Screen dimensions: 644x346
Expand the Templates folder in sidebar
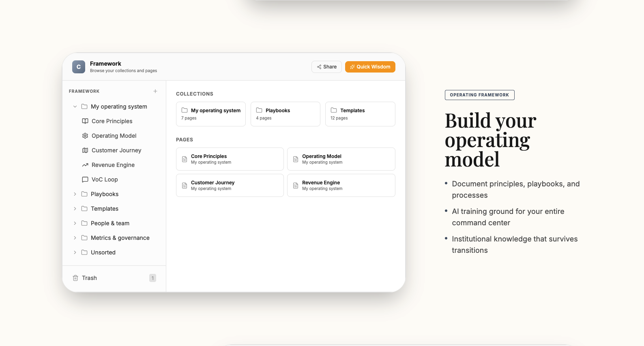(75, 209)
